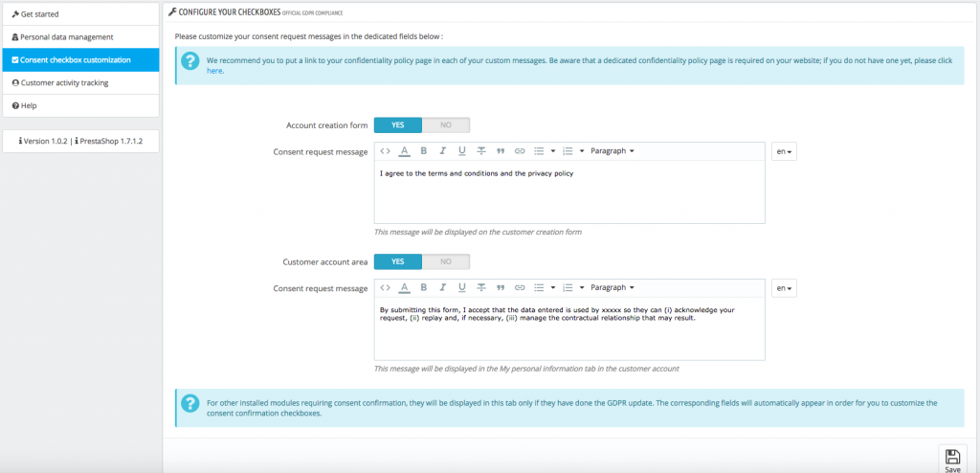The height and width of the screenshot is (473, 980).
Task: Open bullet list style arrow, Account creation editor
Action: 553,150
